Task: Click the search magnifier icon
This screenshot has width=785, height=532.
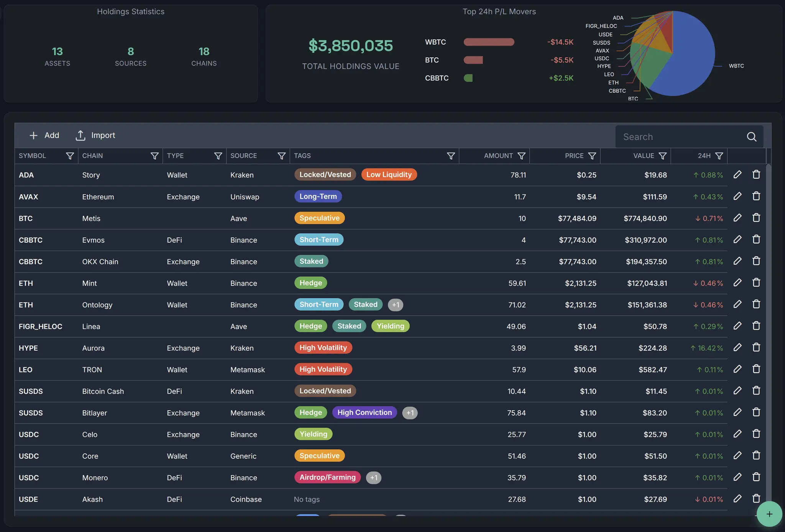Action: point(752,137)
